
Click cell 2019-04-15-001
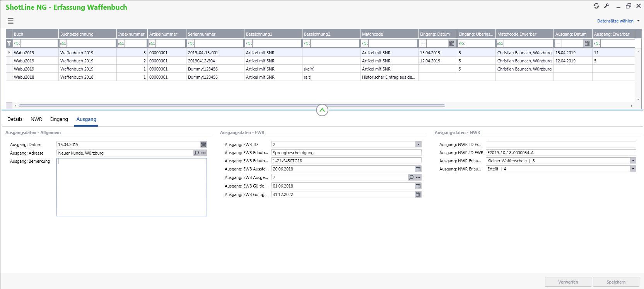215,53
